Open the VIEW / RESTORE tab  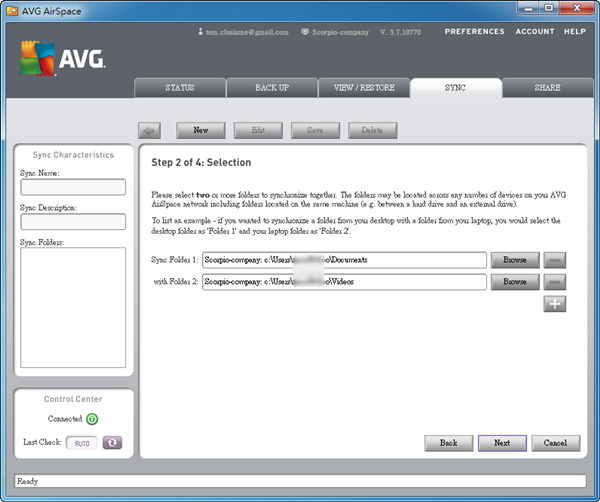(364, 88)
